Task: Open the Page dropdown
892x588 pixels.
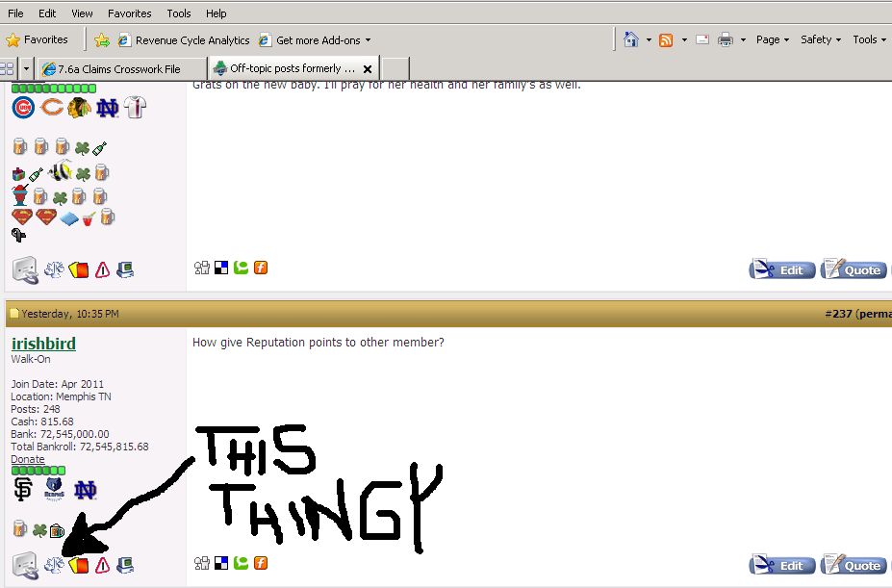Action: point(771,39)
